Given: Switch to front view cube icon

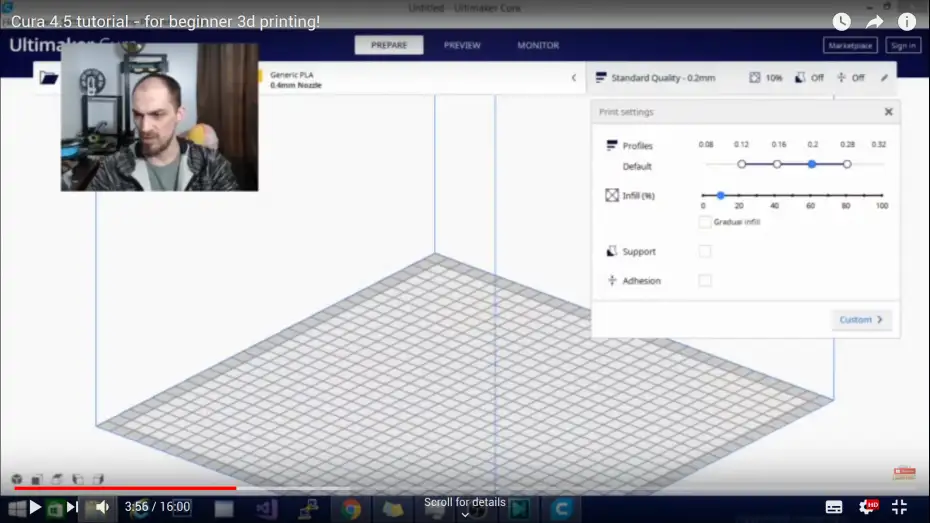Looking at the screenshot, I should [x=37, y=479].
